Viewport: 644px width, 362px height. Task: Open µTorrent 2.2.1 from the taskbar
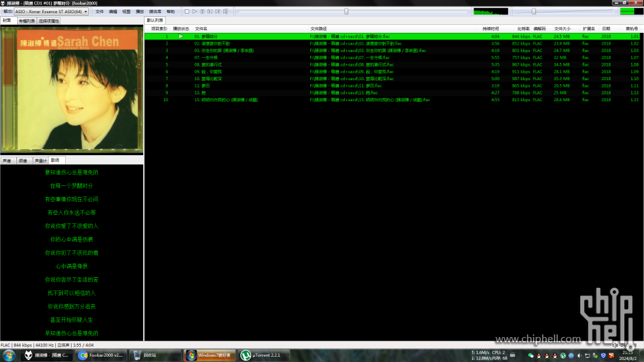pos(264,355)
